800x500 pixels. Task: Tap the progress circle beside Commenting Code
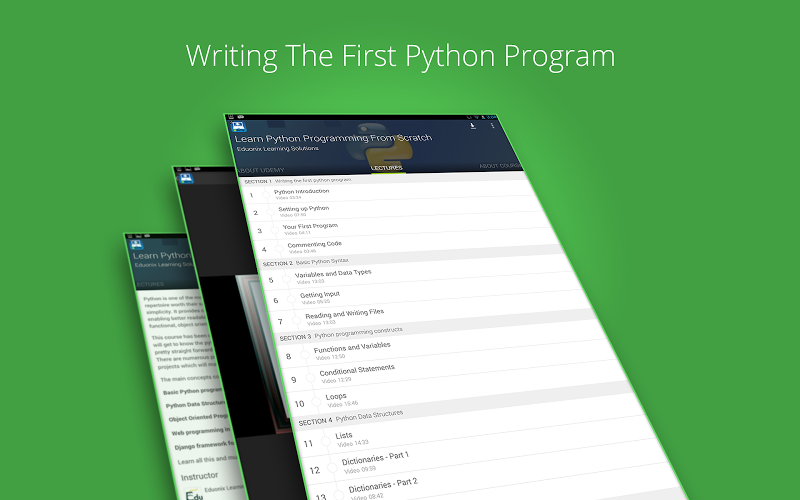pyautogui.click(x=279, y=249)
